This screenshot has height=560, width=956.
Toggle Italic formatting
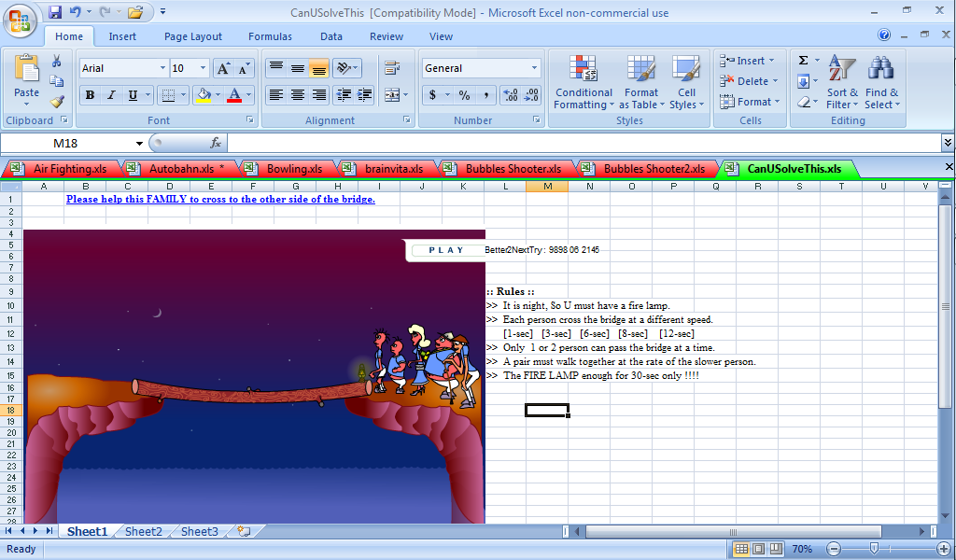click(111, 95)
